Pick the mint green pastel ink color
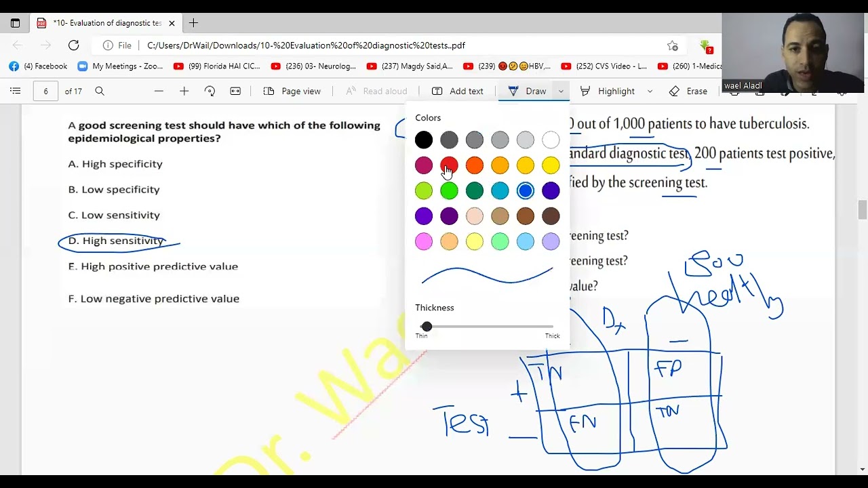This screenshot has width=868, height=488. coord(500,241)
